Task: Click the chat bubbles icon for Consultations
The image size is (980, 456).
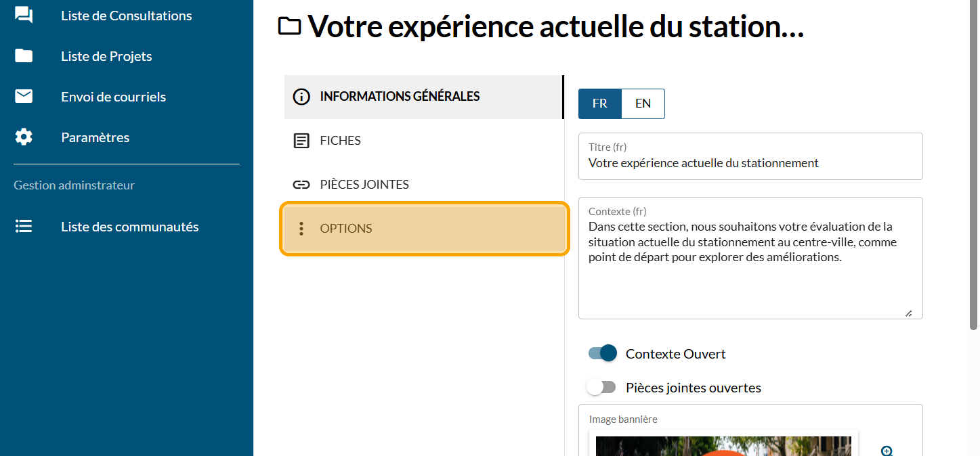Action: coord(24,15)
